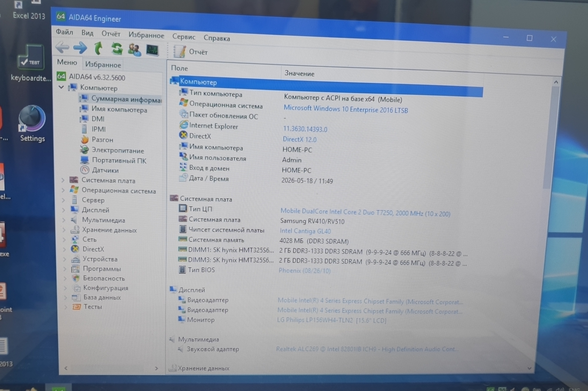Expand the Мультимедиа tree node
The height and width of the screenshot is (391, 588).
(64, 220)
